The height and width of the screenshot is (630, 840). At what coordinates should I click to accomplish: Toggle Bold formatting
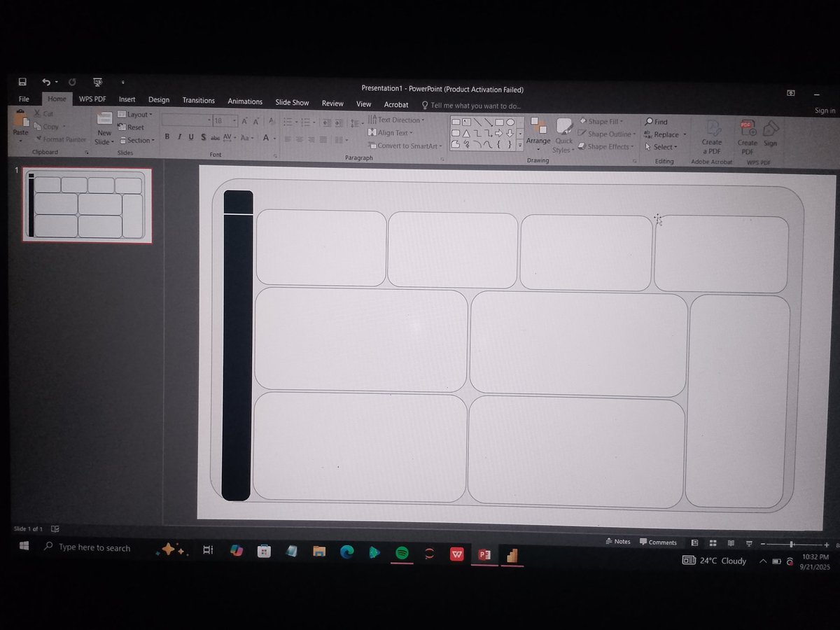tap(167, 137)
